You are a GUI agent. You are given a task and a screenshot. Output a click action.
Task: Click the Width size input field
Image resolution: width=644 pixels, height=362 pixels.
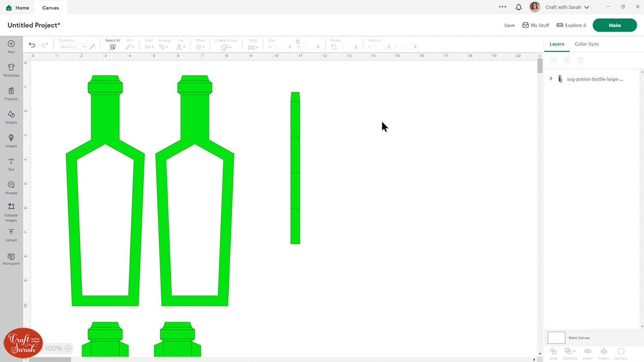point(281,47)
